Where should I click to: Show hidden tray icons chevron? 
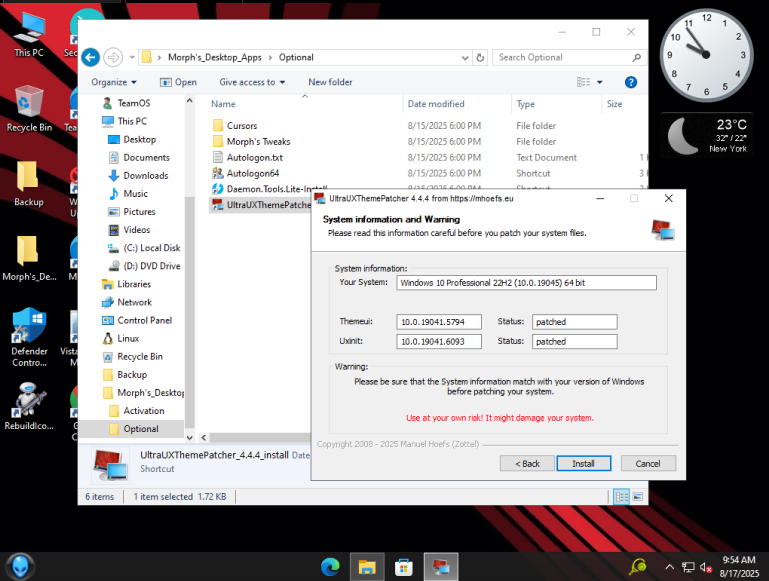(x=669, y=567)
